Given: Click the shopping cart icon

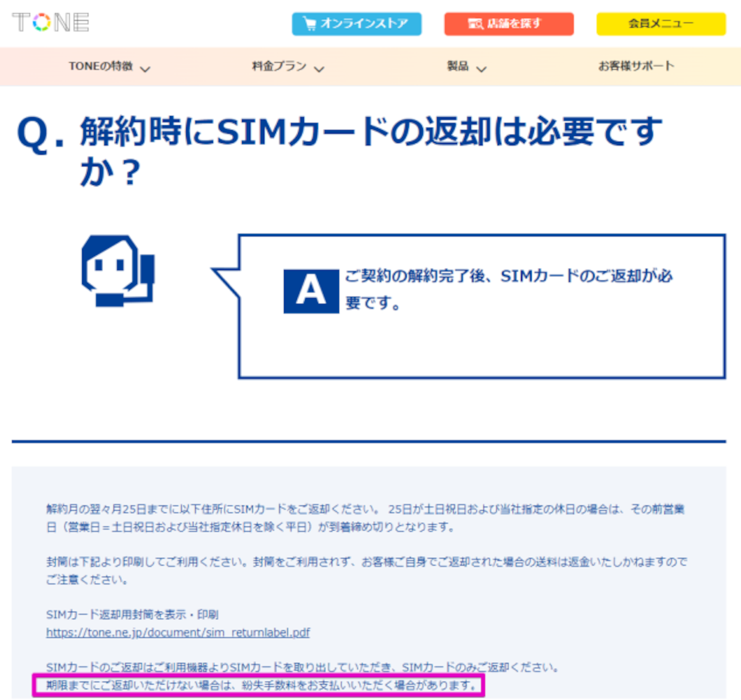Looking at the screenshot, I should point(311,23).
